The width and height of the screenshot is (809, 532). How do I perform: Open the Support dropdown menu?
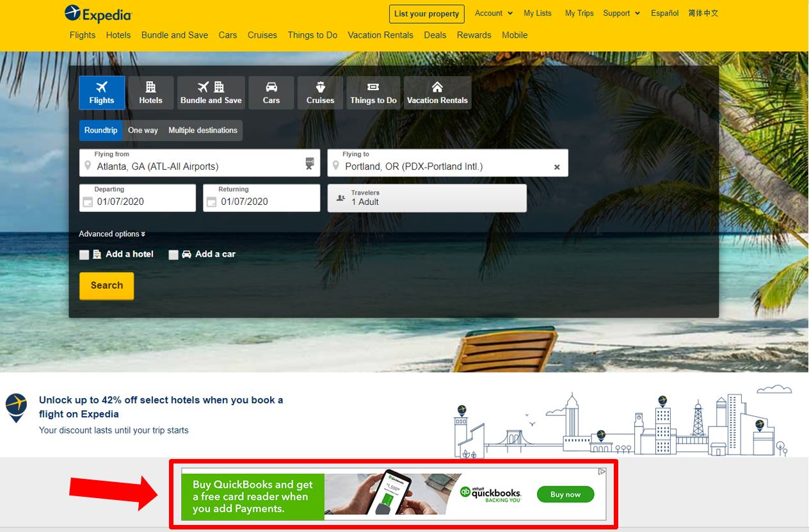point(621,13)
